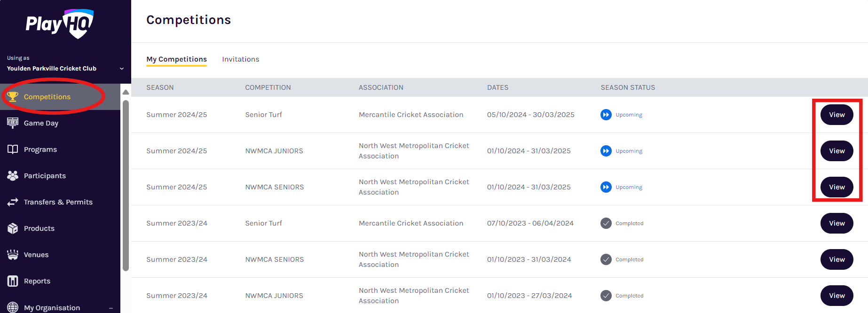Click dates 01/10/2023 - 27/03/2024
Screen dimensions: 868x313
click(529, 296)
